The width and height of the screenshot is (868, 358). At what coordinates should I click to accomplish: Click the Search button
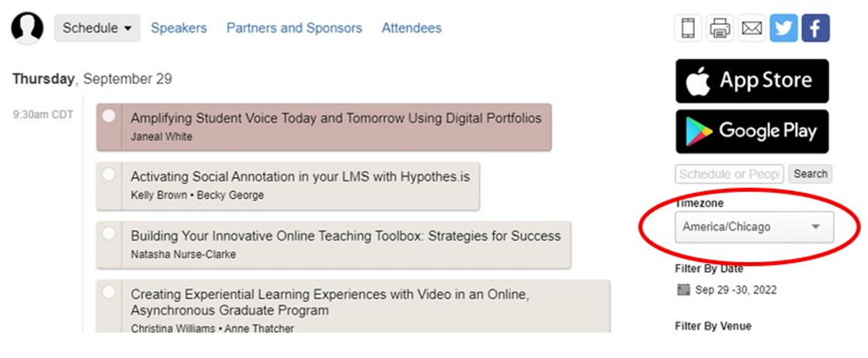click(810, 174)
